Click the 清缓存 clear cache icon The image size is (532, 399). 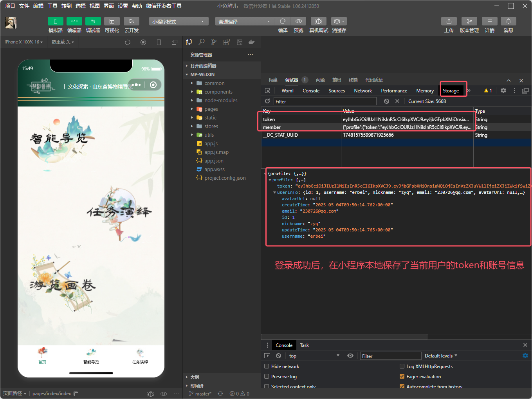coord(339,21)
